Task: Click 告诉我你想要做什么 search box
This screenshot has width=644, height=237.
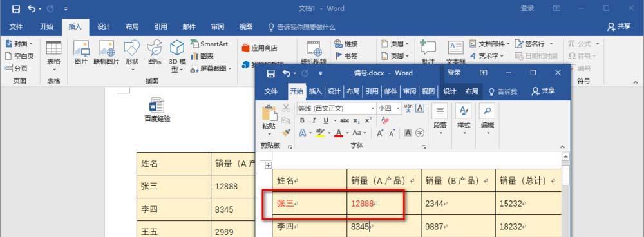Action: (302, 27)
